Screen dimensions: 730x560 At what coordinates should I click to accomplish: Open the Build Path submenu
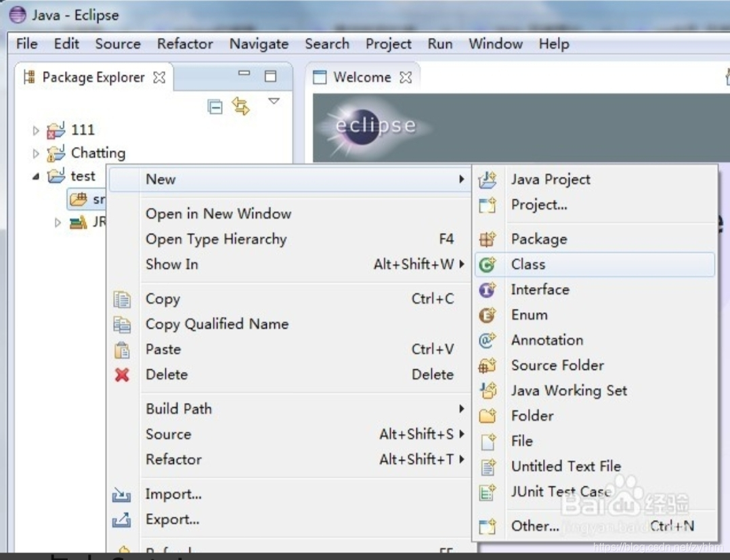[291, 409]
